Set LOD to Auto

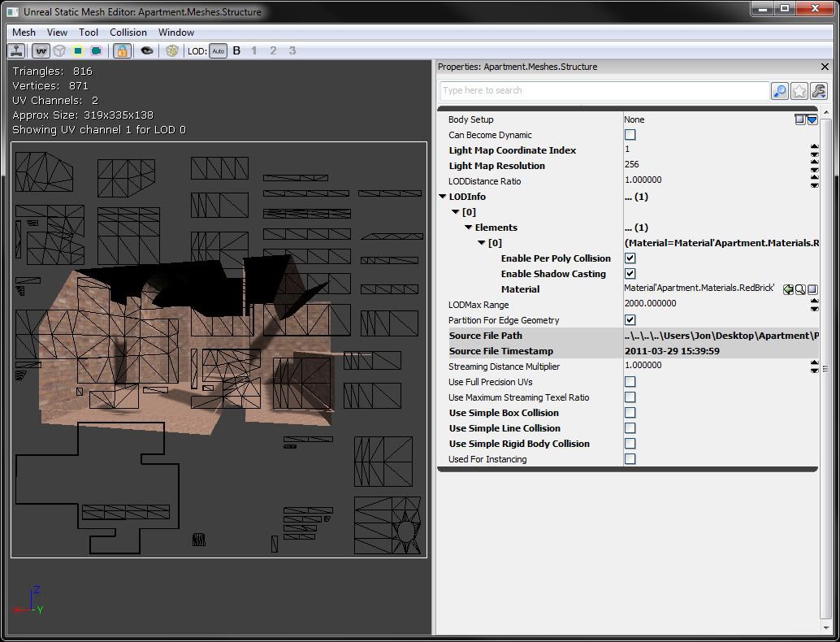click(218, 51)
